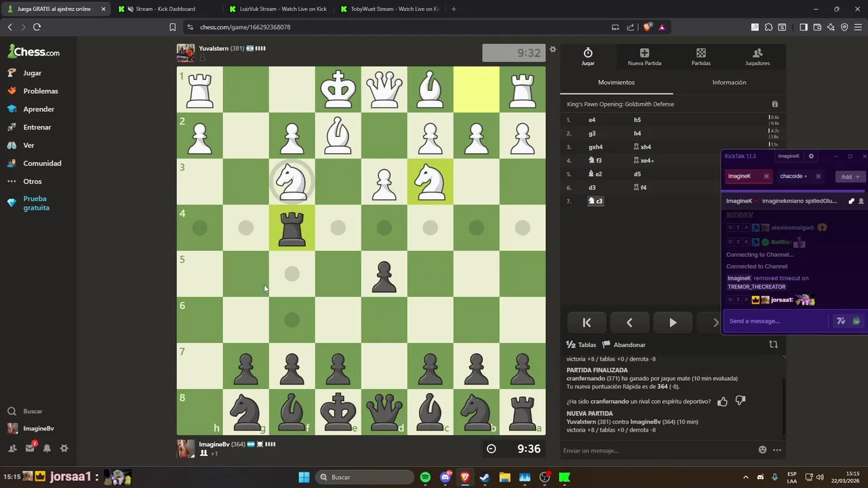Click the Windows Start button
This screenshot has height=488, width=868.
(x=304, y=477)
